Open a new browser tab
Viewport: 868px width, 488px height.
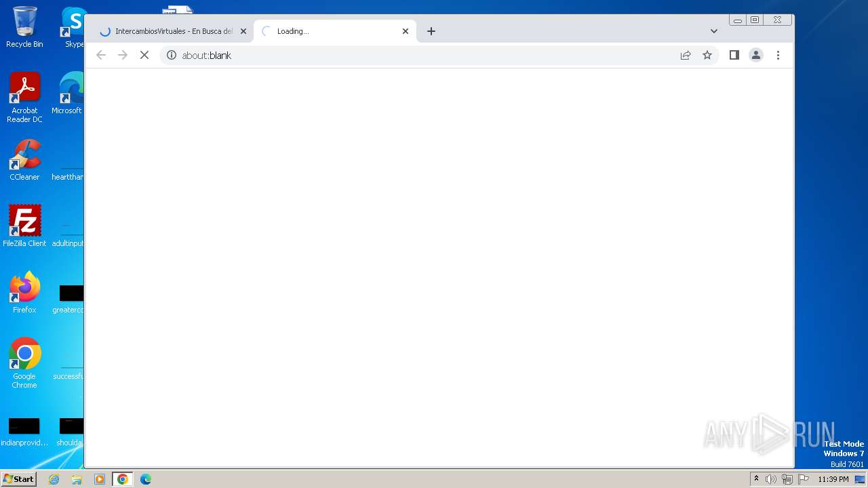coord(431,31)
